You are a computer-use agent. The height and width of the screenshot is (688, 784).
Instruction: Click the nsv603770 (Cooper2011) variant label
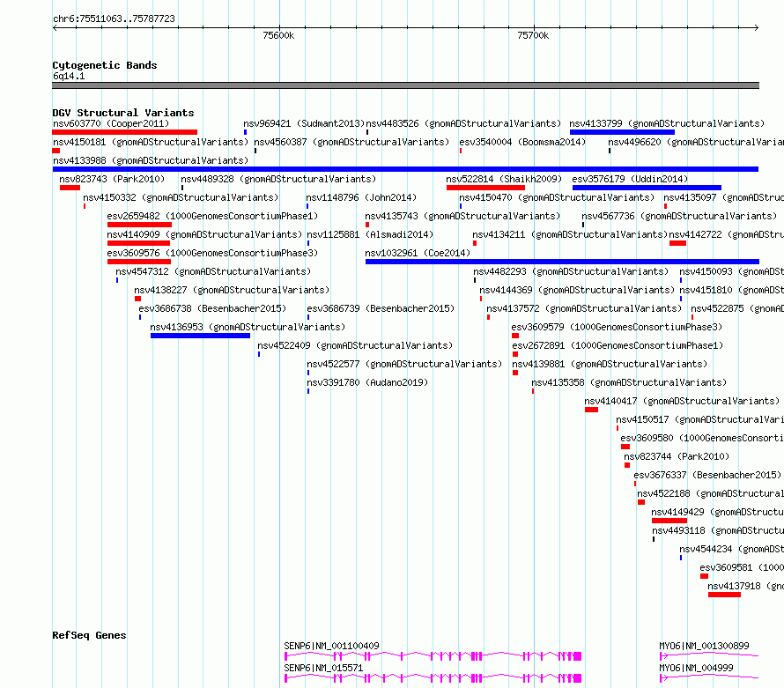111,123
